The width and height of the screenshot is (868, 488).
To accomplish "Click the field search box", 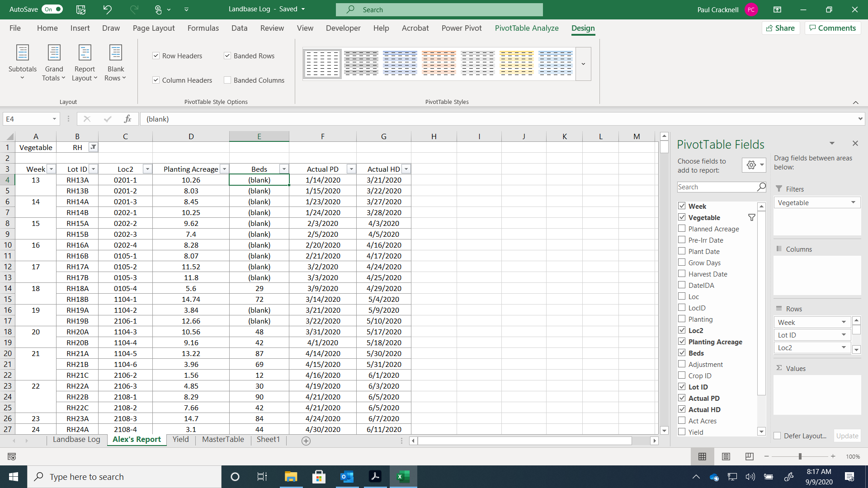I will click(721, 187).
